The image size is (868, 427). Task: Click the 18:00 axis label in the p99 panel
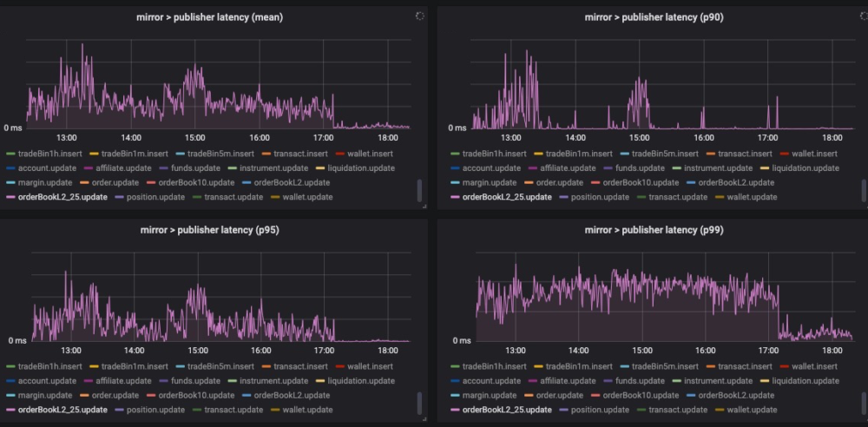click(x=832, y=350)
